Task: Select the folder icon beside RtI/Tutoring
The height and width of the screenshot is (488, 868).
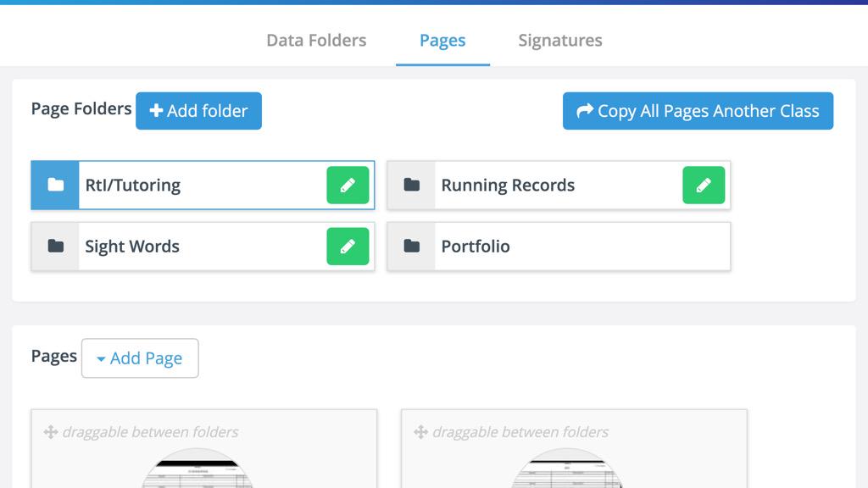Action: 53,185
